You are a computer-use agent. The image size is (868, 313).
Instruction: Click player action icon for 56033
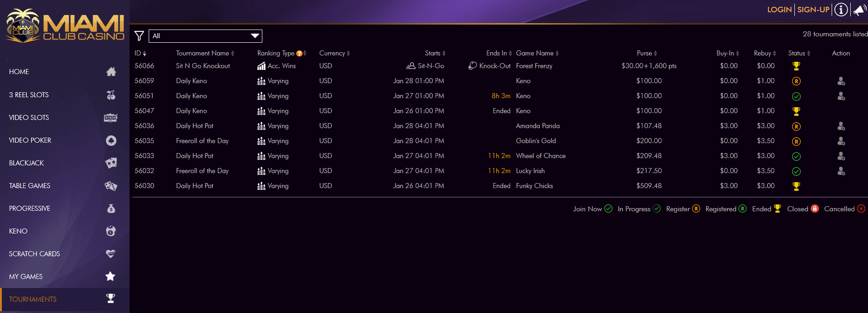coord(841,156)
